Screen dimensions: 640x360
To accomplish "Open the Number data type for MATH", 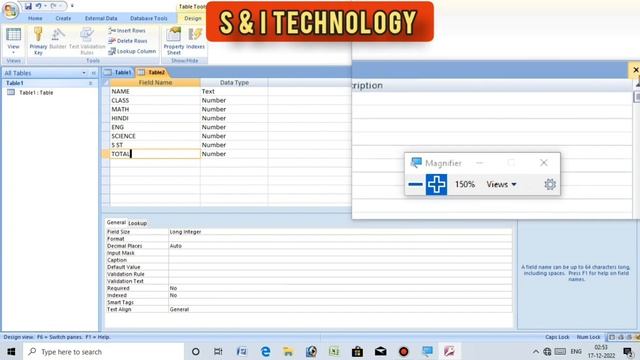I will click(x=234, y=109).
